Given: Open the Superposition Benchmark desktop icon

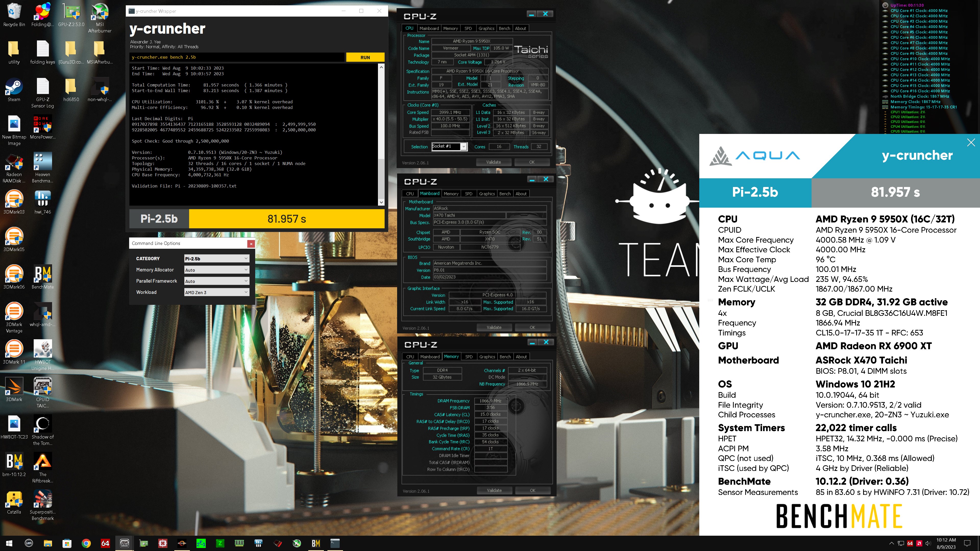Looking at the screenshot, I should tap(43, 505).
